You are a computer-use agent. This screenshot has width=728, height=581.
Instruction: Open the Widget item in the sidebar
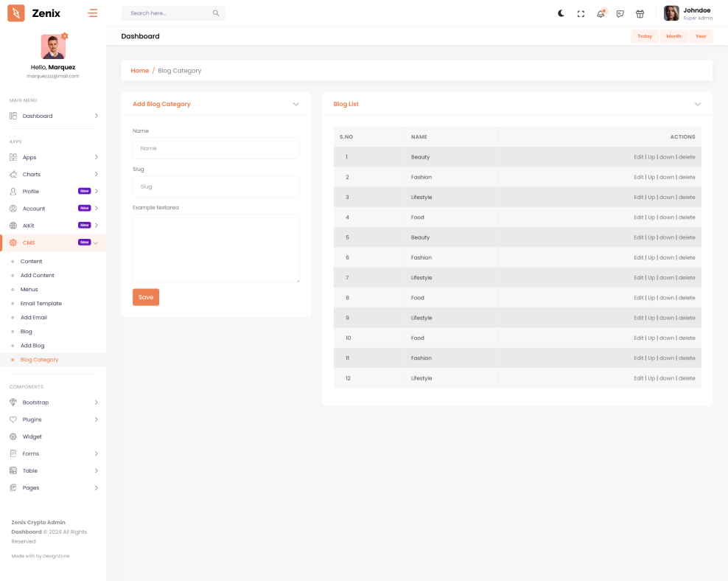pyautogui.click(x=32, y=436)
